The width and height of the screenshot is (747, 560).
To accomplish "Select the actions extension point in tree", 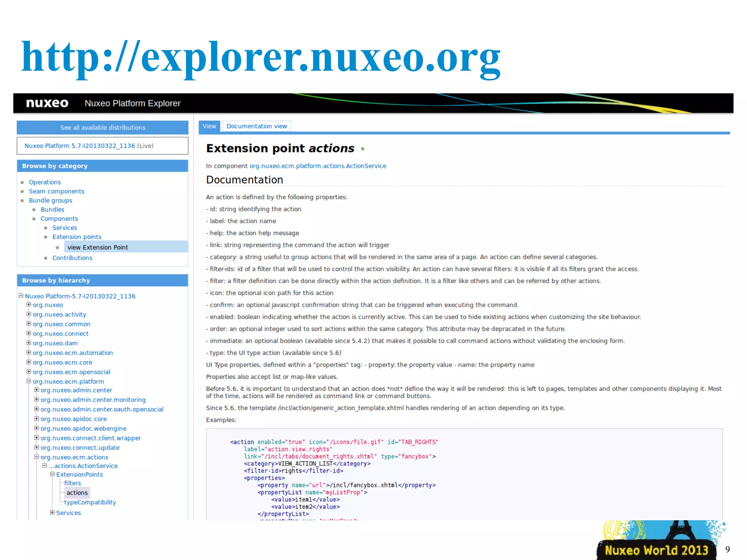I will (77, 493).
